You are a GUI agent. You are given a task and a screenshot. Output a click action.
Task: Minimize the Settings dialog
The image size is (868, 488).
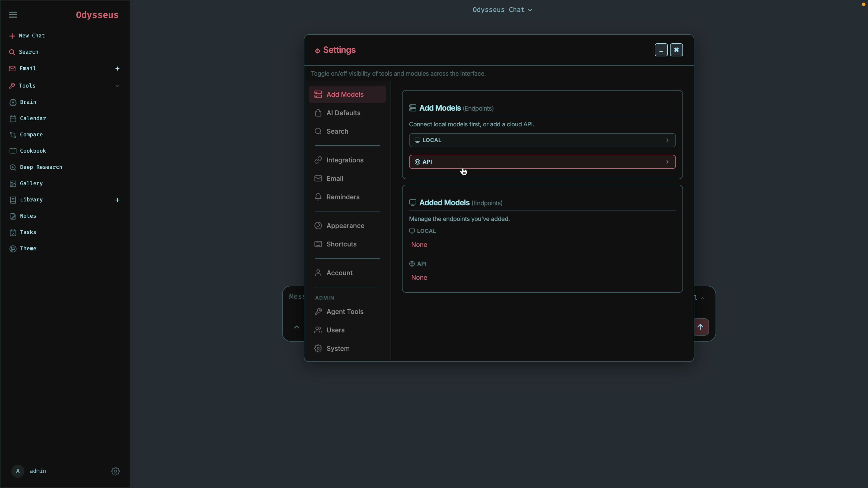[661, 50]
